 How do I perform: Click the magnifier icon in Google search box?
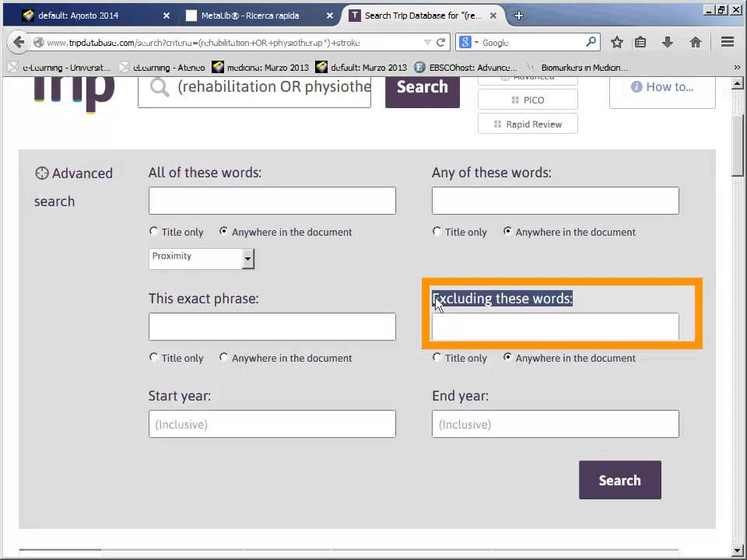click(591, 42)
